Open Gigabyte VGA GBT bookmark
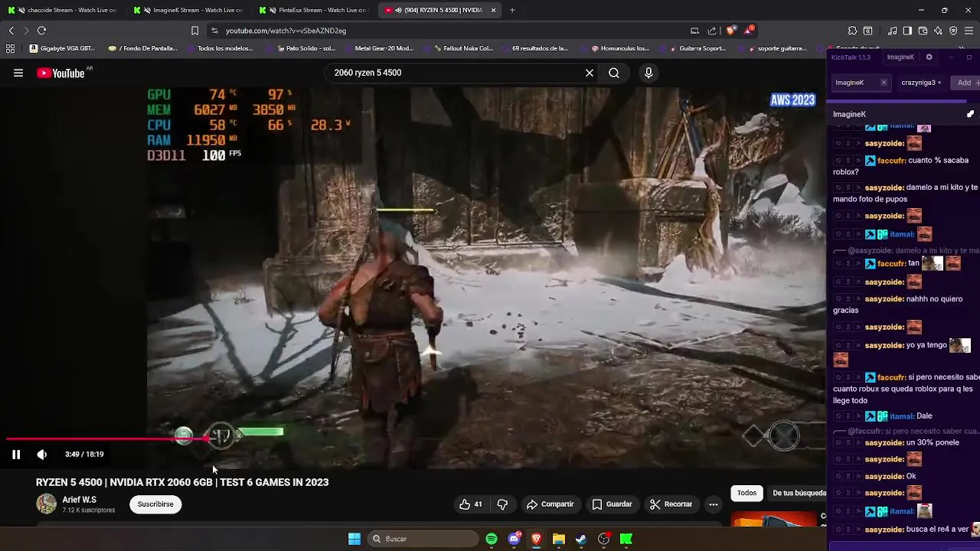980x551 pixels. pyautogui.click(x=63, y=48)
